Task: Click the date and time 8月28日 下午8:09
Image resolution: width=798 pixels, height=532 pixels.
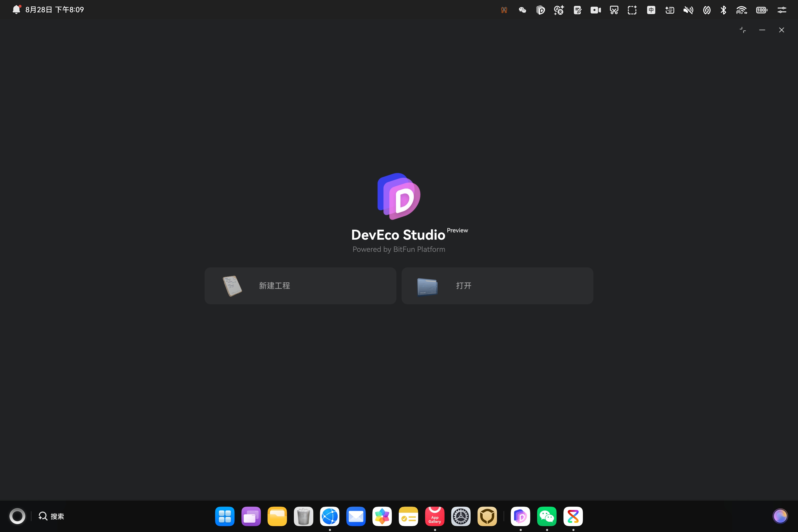Action: [x=55, y=10]
